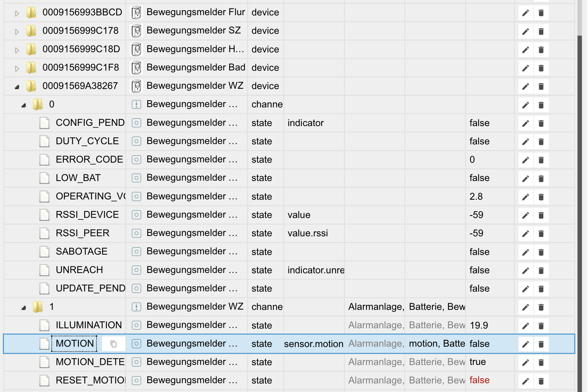Delete the Bewegungsmelder SZ device via trash icon
588x392 pixels.
[541, 31]
